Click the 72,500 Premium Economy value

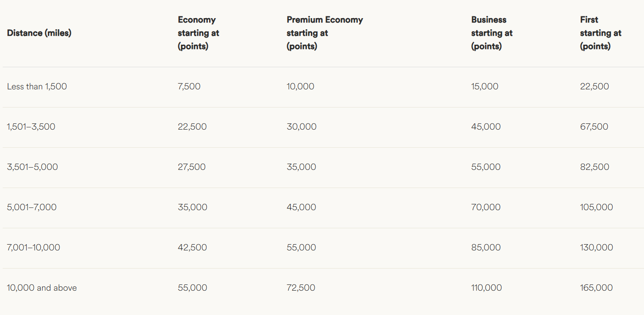coord(301,288)
